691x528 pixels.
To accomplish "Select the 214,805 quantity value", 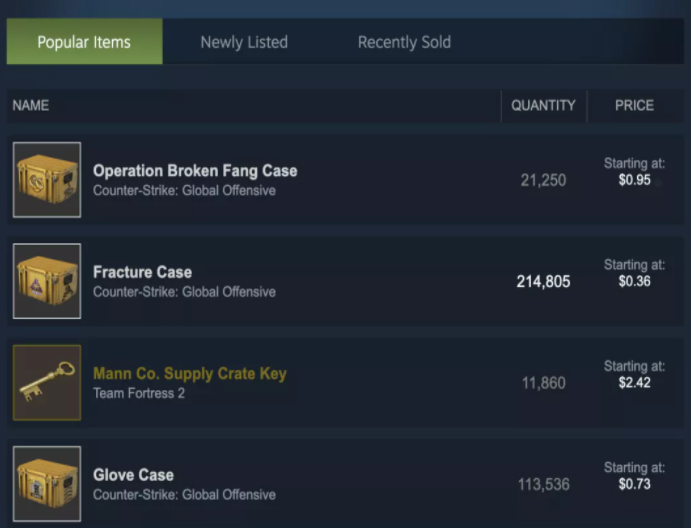I will [x=543, y=281].
